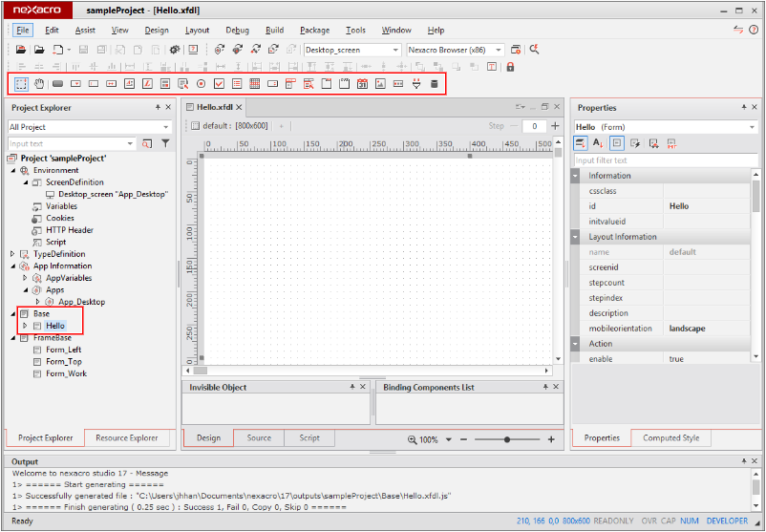Toggle pin on Project Explorer panel
The image size is (766, 532).
158,108
